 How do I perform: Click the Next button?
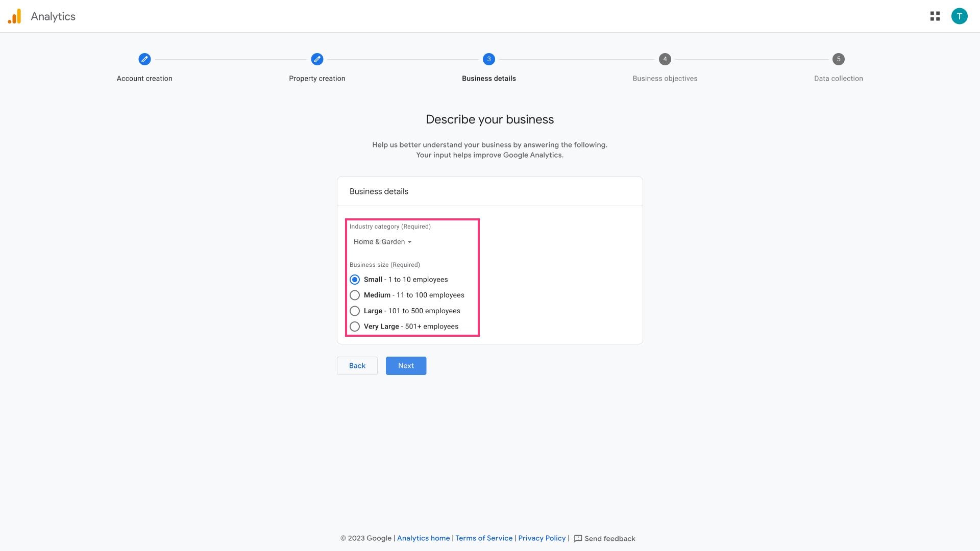pyautogui.click(x=406, y=366)
